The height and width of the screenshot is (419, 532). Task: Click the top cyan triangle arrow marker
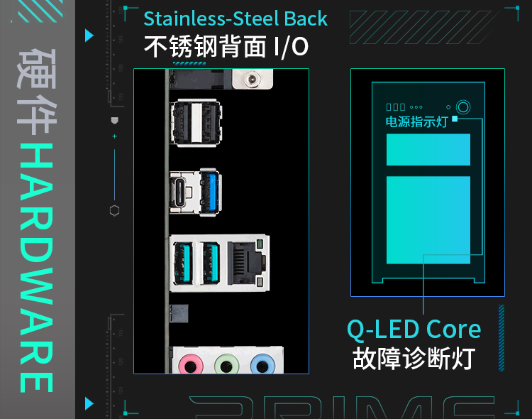89,36
